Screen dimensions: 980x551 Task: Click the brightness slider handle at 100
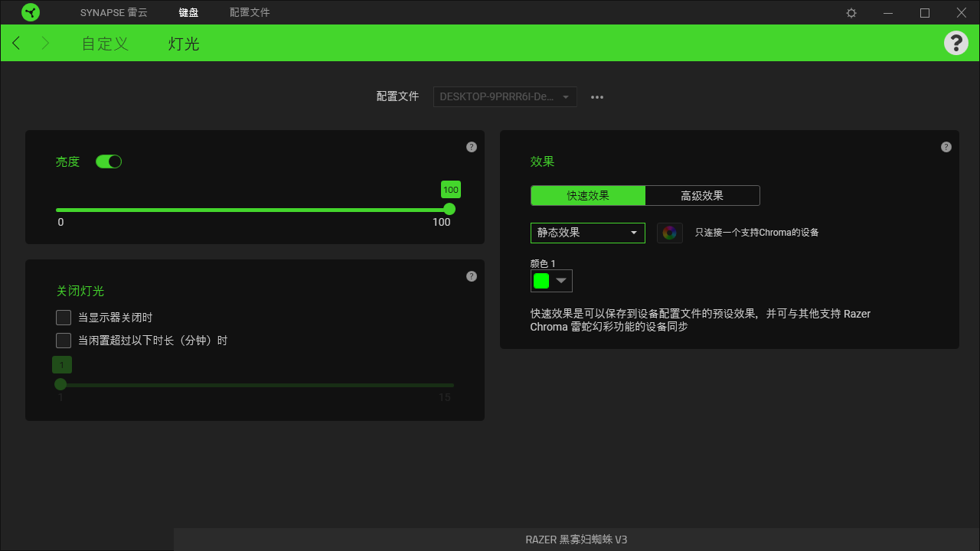tap(449, 210)
